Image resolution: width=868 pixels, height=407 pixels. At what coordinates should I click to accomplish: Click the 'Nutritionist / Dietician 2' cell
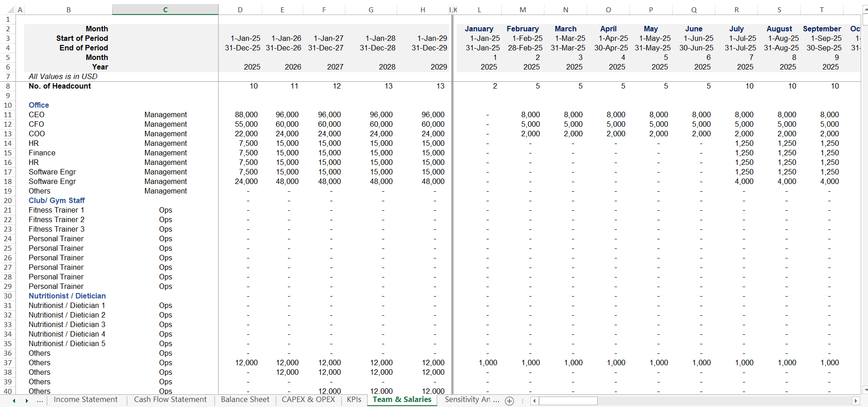[x=67, y=315]
